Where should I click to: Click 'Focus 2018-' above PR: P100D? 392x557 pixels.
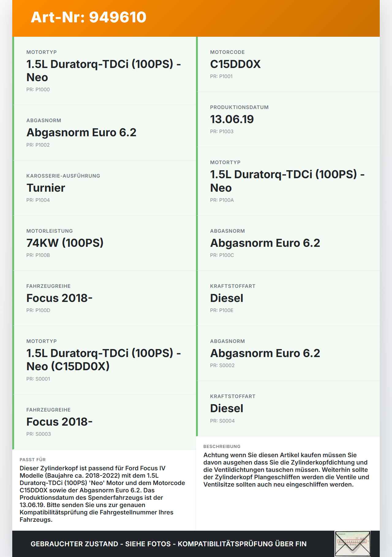coord(59,298)
